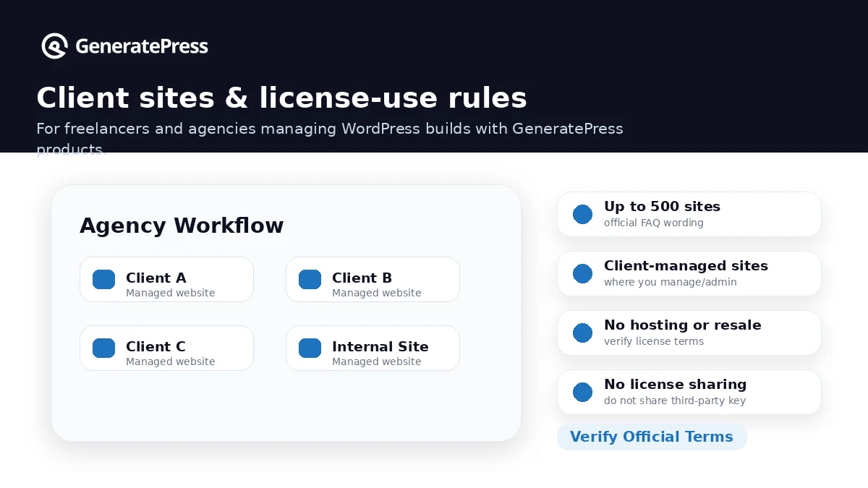The width and height of the screenshot is (868, 488).
Task: Click the 'do not share third-party key' subtitle
Action: coord(675,401)
